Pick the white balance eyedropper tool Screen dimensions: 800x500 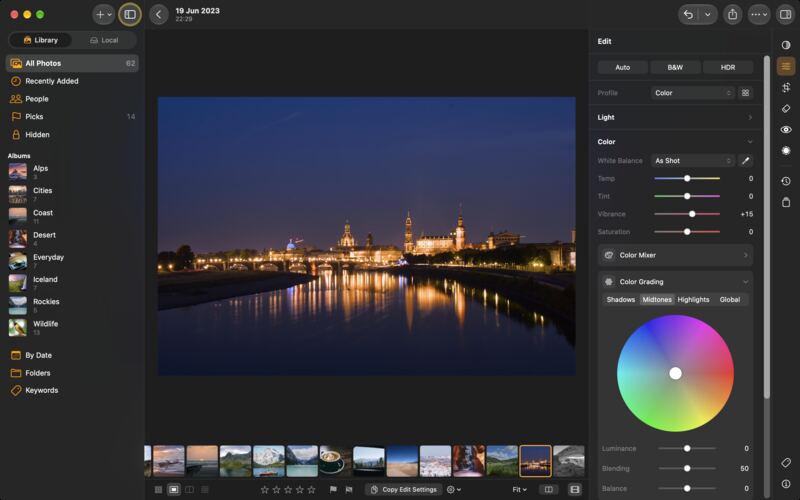[x=745, y=161]
